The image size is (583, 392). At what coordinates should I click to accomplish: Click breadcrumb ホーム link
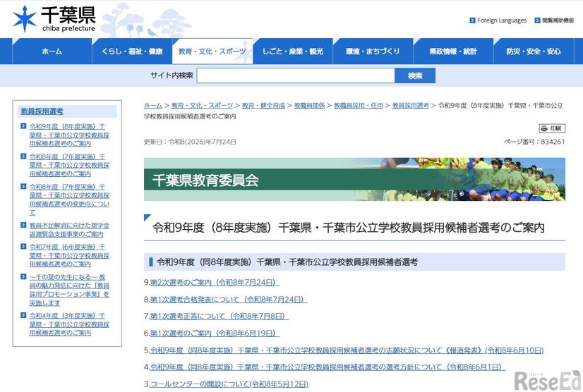[x=153, y=106]
